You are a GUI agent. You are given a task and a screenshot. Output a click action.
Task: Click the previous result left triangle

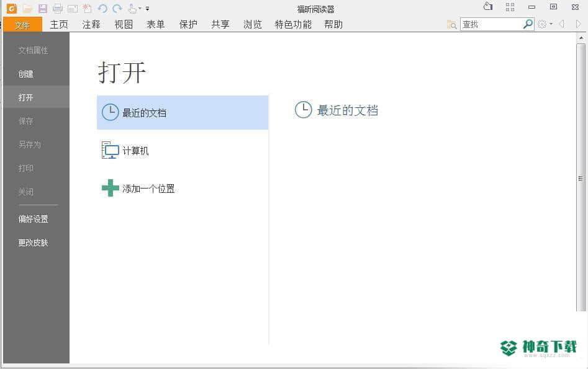pyautogui.click(x=562, y=24)
